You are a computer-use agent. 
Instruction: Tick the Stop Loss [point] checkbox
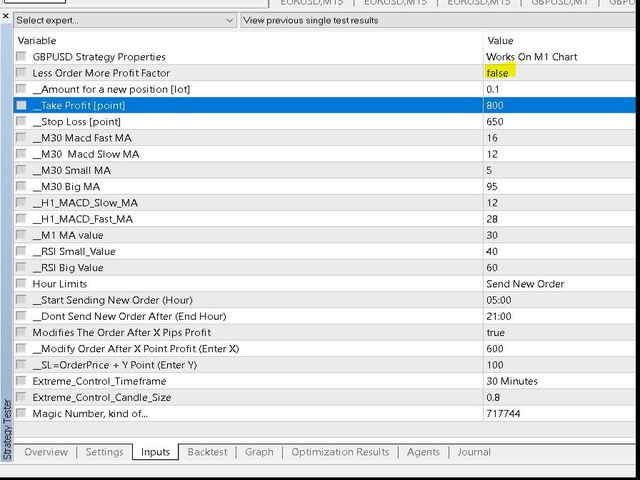click(x=21, y=121)
